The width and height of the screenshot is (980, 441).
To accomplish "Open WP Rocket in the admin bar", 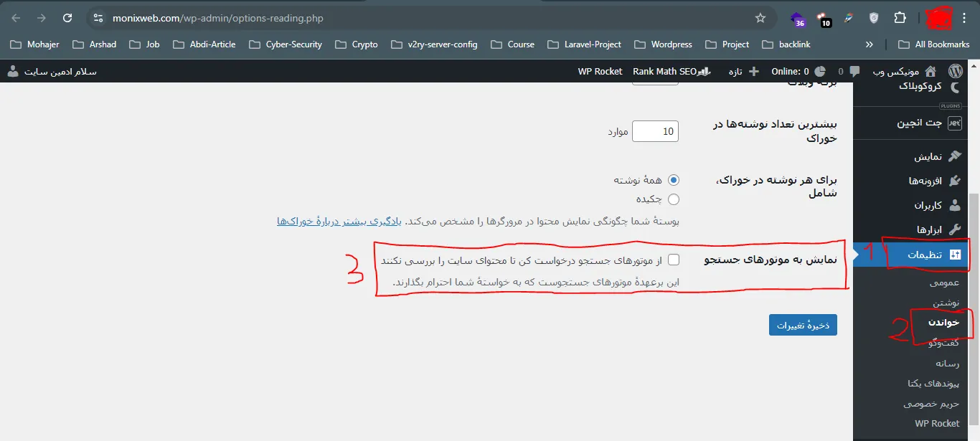I will (x=600, y=71).
